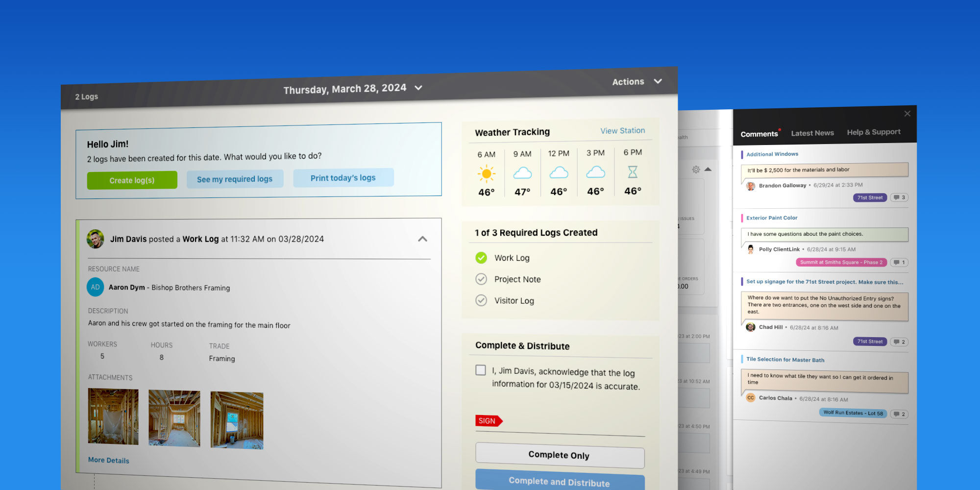This screenshot has height=490, width=980.
Task: Click the 71st Street tag on Brandon Galloway's comment
Action: click(x=870, y=197)
